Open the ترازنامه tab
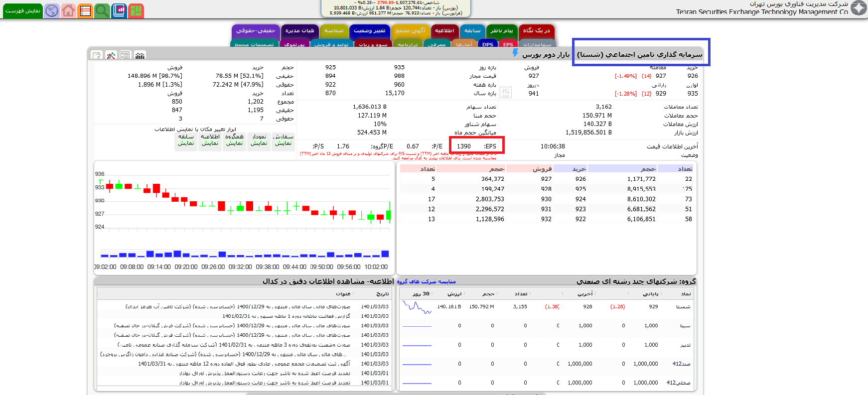Viewport: 868px width, 395px height. click(x=408, y=44)
